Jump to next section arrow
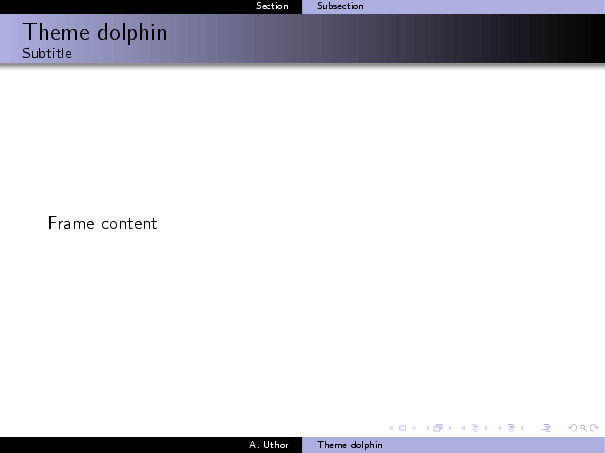The image size is (605, 453). [523, 428]
